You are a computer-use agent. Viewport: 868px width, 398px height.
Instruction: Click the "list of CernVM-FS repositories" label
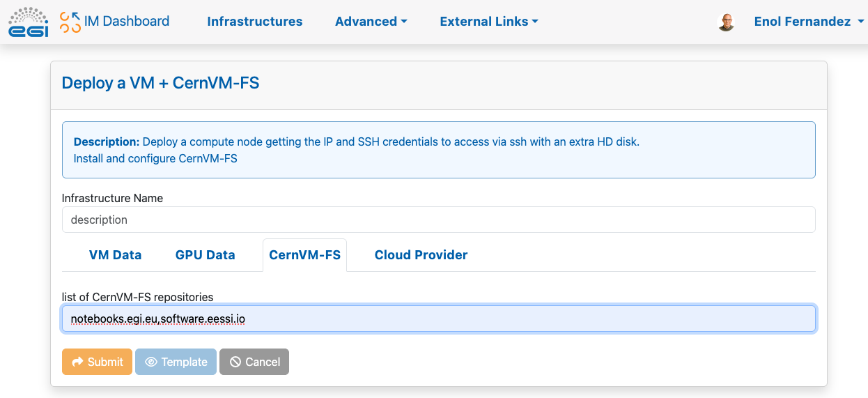[x=137, y=297]
